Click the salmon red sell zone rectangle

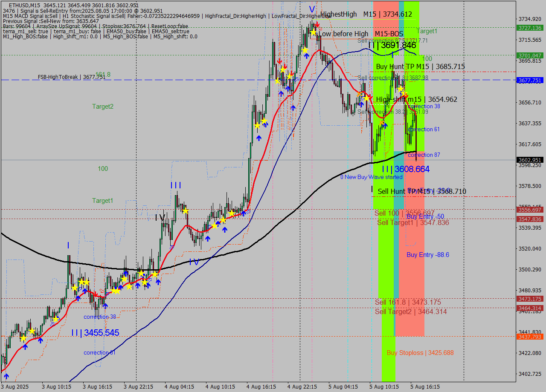coord(412,277)
